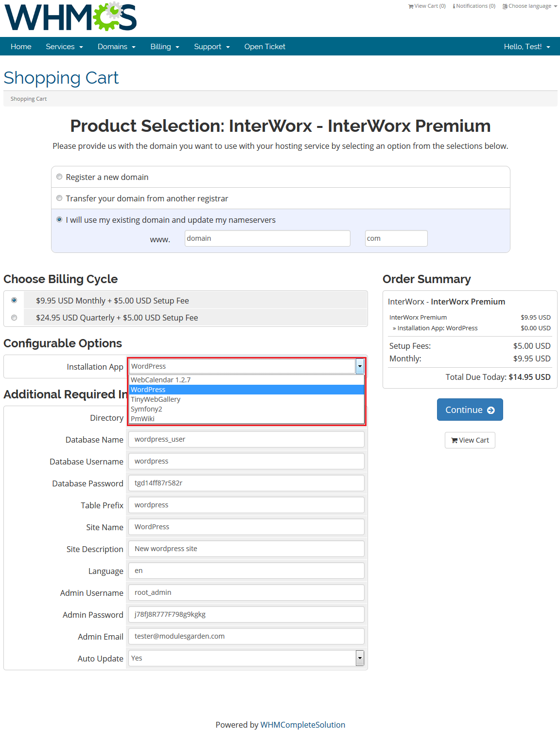Image resolution: width=560 pixels, height=733 pixels.
Task: Click the "Setup Fees:" label in Order Summary
Action: click(x=410, y=346)
